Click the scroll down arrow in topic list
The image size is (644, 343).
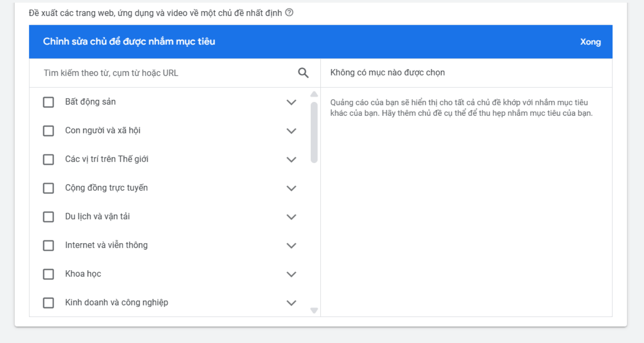pyautogui.click(x=314, y=310)
